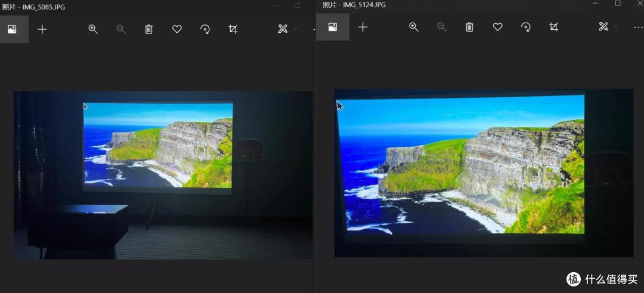Click the IMG_5085 photo of projector screen
This screenshot has height=293, width=644.
[163, 175]
